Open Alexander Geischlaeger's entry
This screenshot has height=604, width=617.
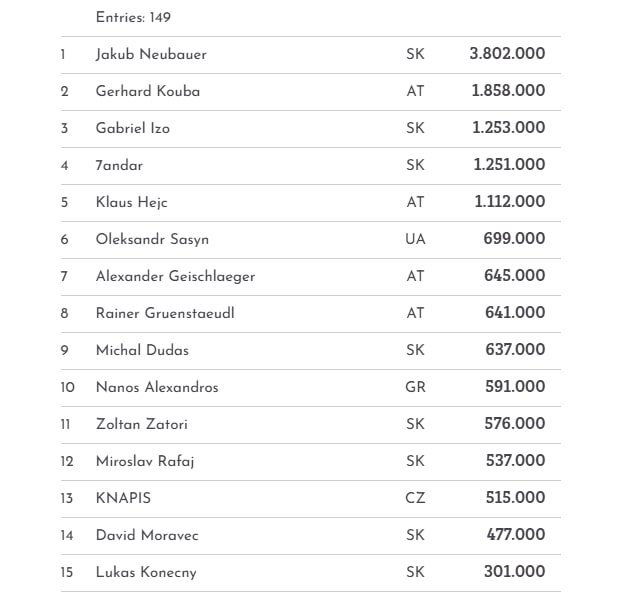175,276
